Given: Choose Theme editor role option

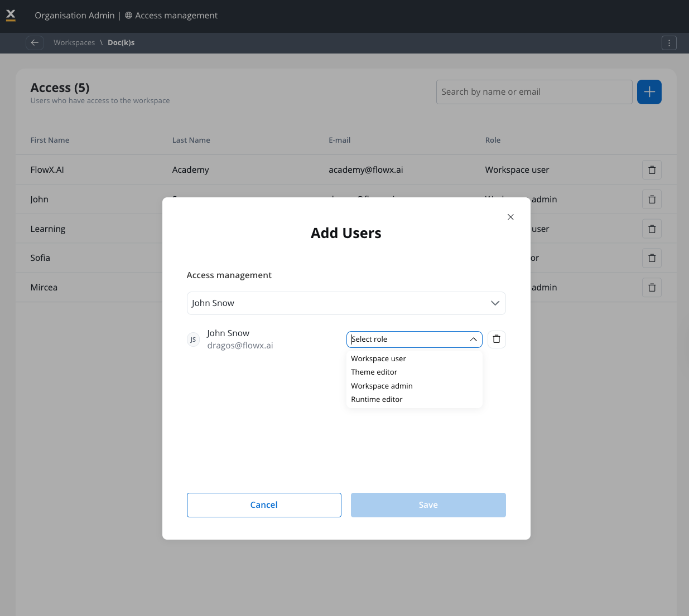Looking at the screenshot, I should [374, 372].
